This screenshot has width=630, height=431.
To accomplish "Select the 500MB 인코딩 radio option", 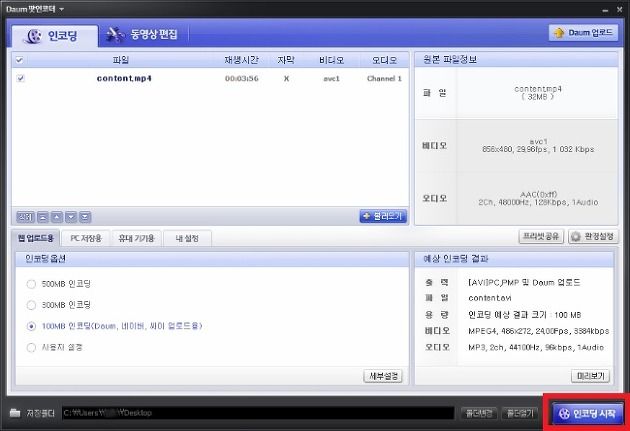I will click(x=31, y=284).
